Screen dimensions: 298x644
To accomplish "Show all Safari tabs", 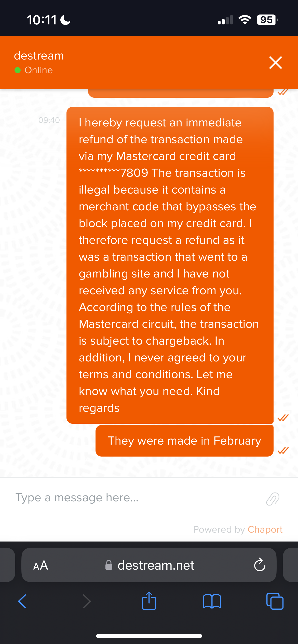I will pyautogui.click(x=275, y=601).
